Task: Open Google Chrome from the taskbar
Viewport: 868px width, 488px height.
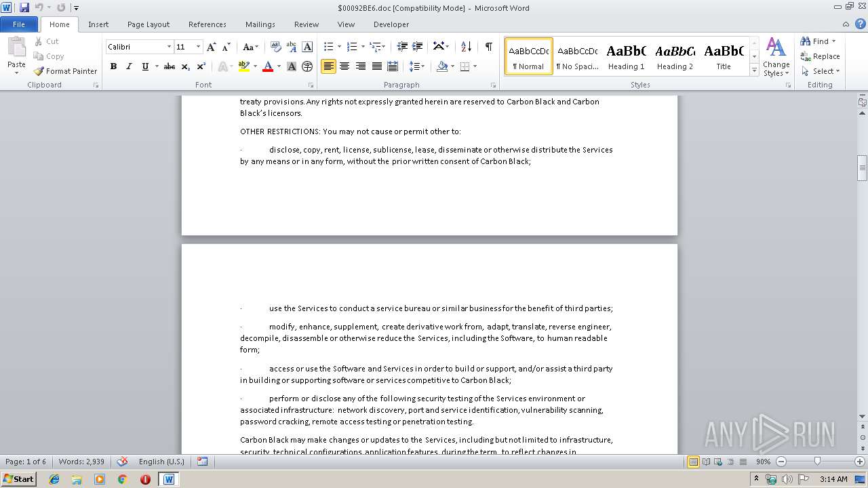Action: pos(122,479)
